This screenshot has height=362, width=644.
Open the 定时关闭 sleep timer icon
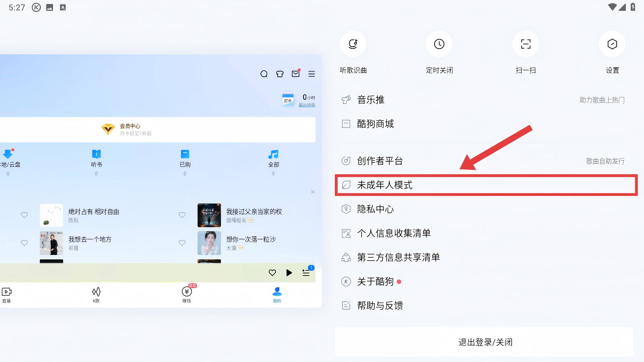[x=439, y=44]
